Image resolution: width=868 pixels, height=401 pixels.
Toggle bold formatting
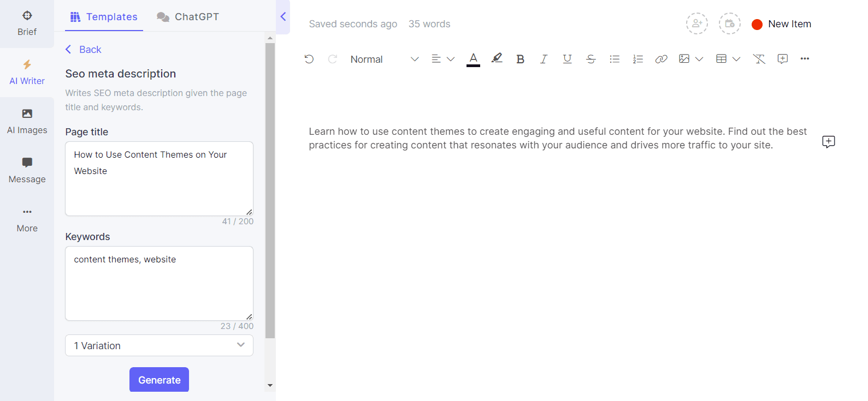(x=520, y=59)
